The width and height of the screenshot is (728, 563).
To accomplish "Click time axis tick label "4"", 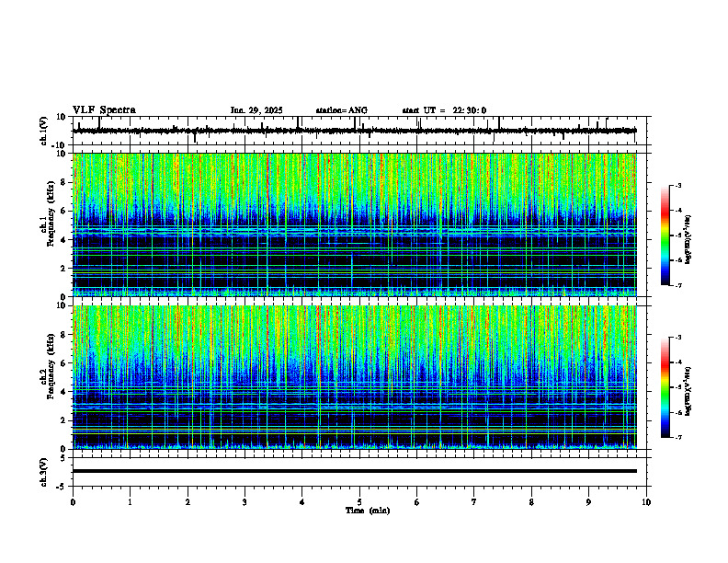I will (302, 502).
